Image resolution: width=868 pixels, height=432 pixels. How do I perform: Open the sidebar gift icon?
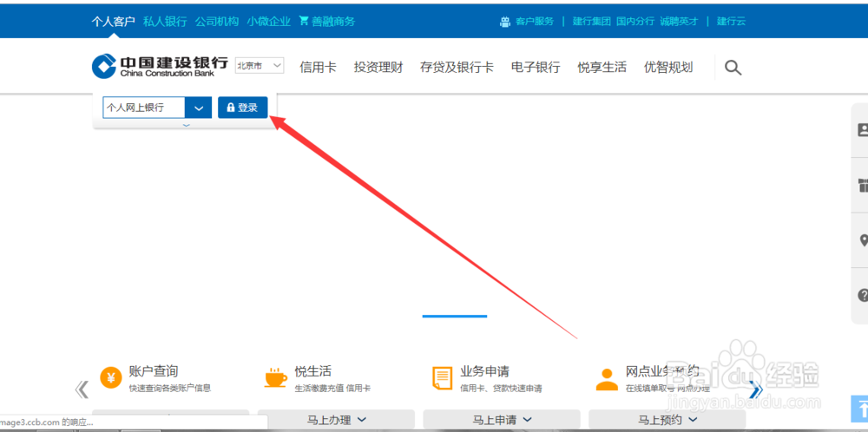click(x=863, y=186)
